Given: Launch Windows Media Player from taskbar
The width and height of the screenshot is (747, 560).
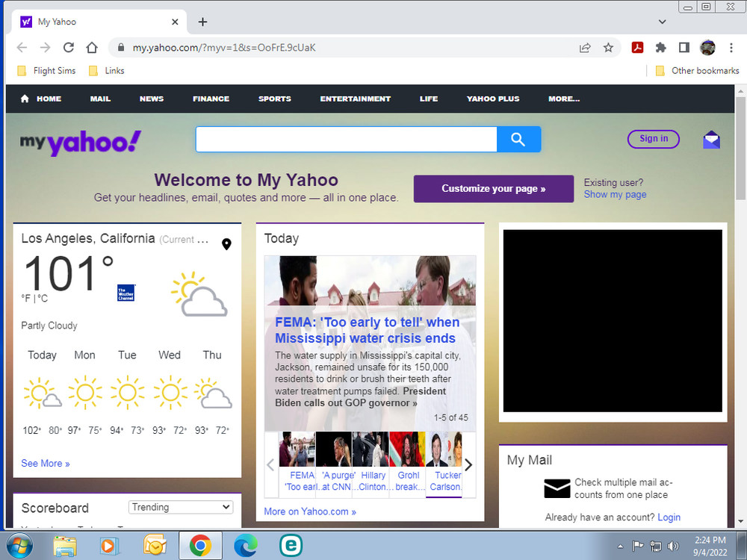Looking at the screenshot, I should click(110, 546).
